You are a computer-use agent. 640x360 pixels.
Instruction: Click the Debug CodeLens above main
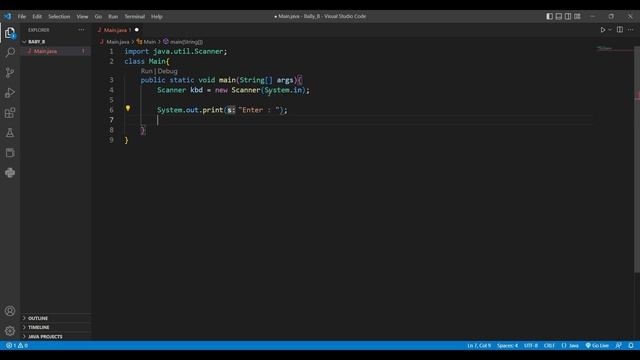click(x=167, y=71)
